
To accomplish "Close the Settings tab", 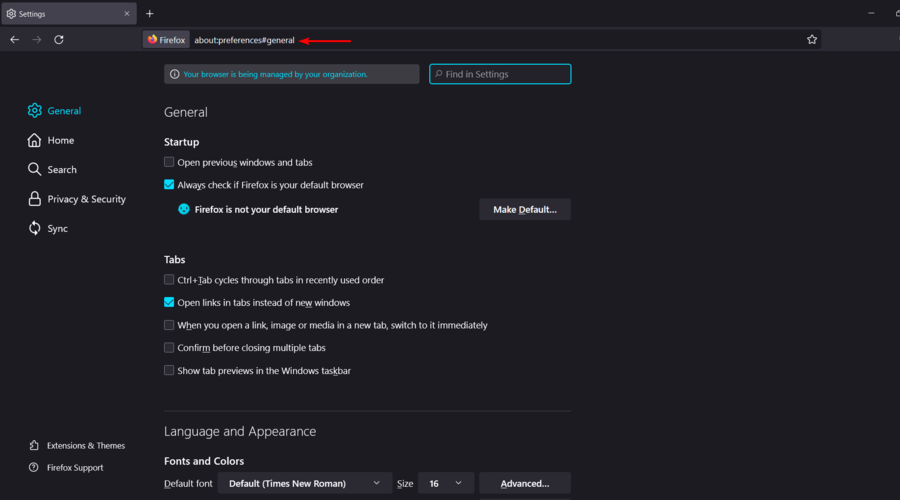I will click(127, 14).
